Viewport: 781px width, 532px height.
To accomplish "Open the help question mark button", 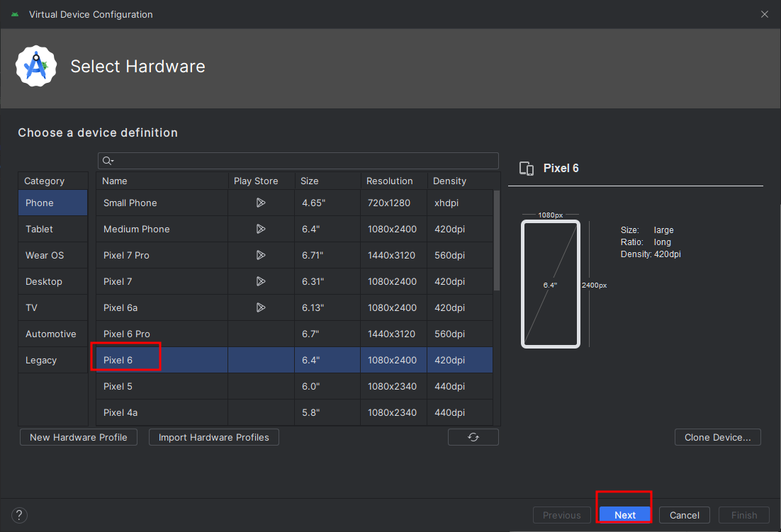I will (19, 515).
